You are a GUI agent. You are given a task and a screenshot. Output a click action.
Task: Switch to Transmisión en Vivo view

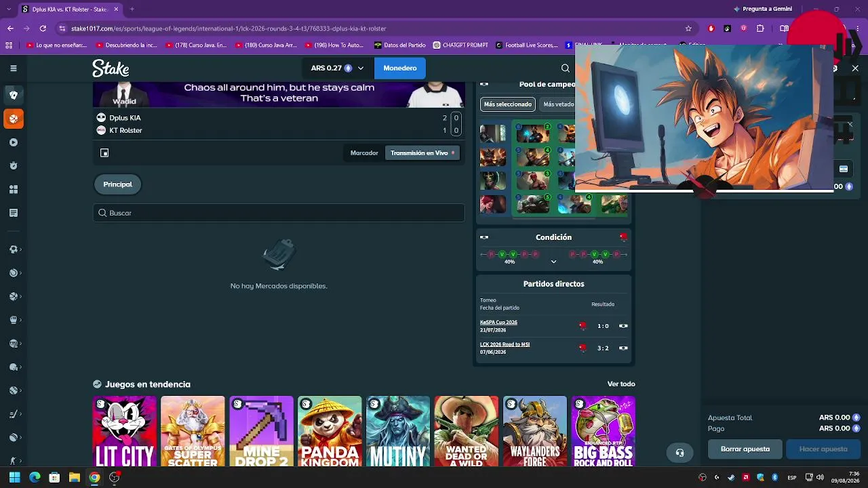point(422,152)
